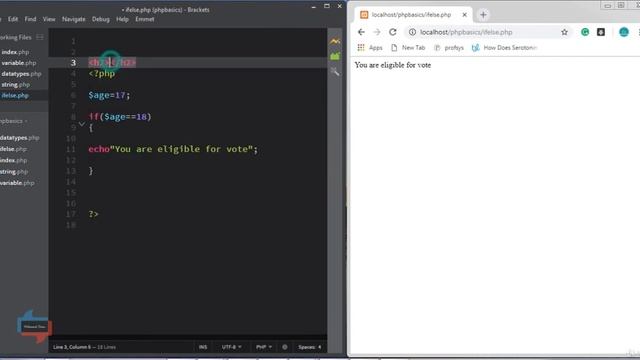The width and height of the screenshot is (640, 360).
Task: Click the Grammarly extension icon in Chrome
Action: click(585, 32)
